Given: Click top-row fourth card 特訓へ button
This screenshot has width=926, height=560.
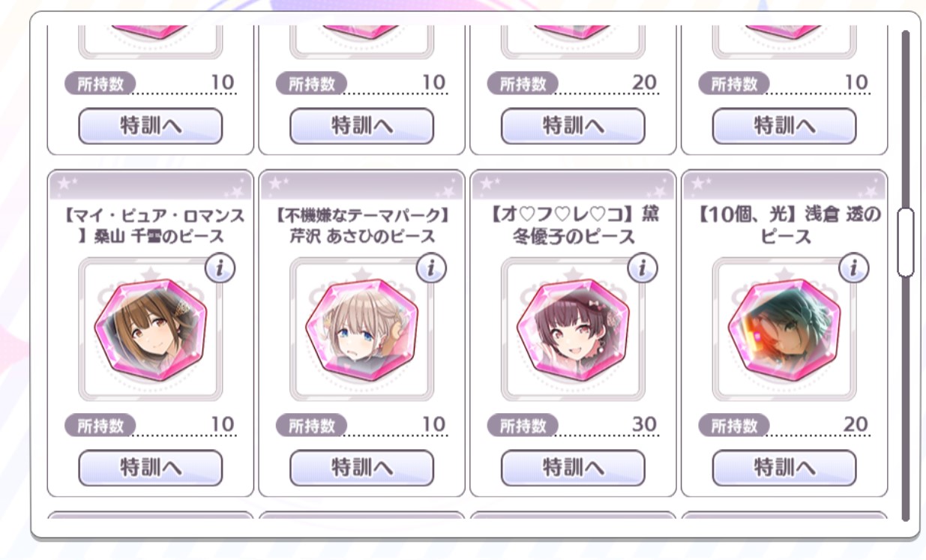Looking at the screenshot, I should point(784,126).
